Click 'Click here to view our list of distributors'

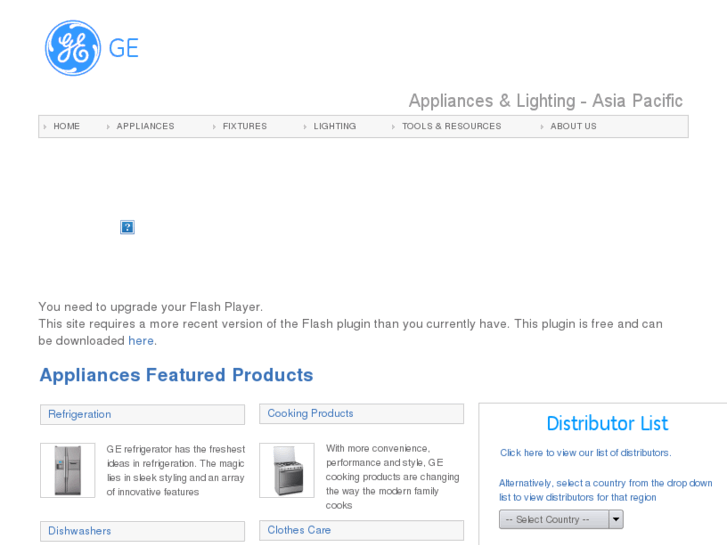[585, 453]
